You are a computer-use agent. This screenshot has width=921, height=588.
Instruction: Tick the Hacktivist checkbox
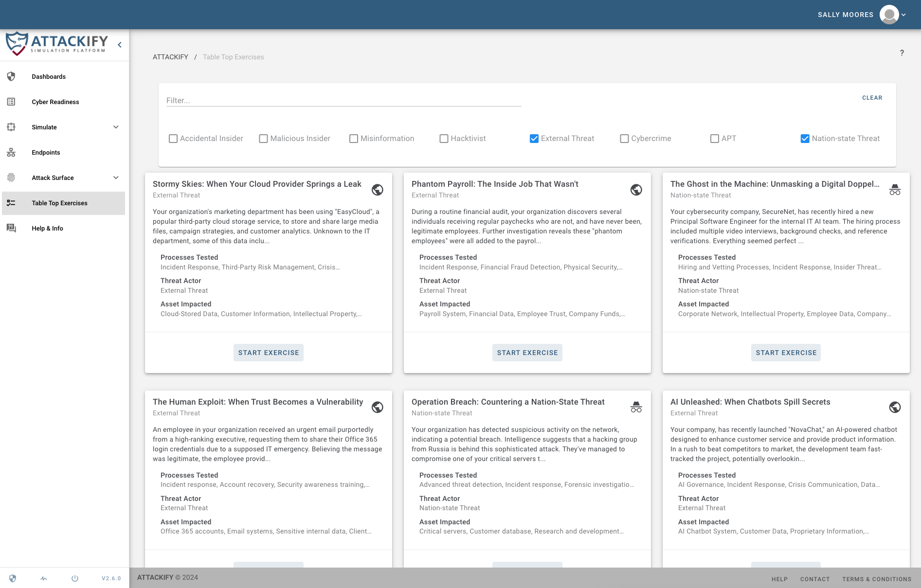pos(444,139)
